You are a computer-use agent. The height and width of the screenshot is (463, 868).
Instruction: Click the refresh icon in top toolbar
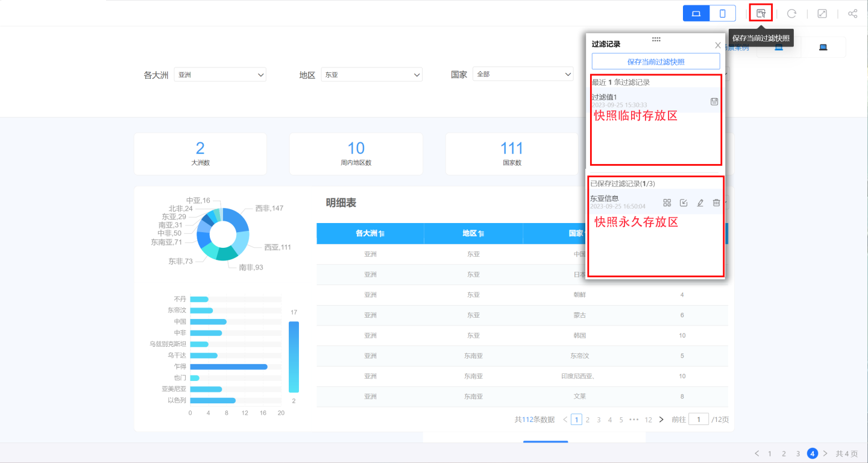[x=791, y=13]
